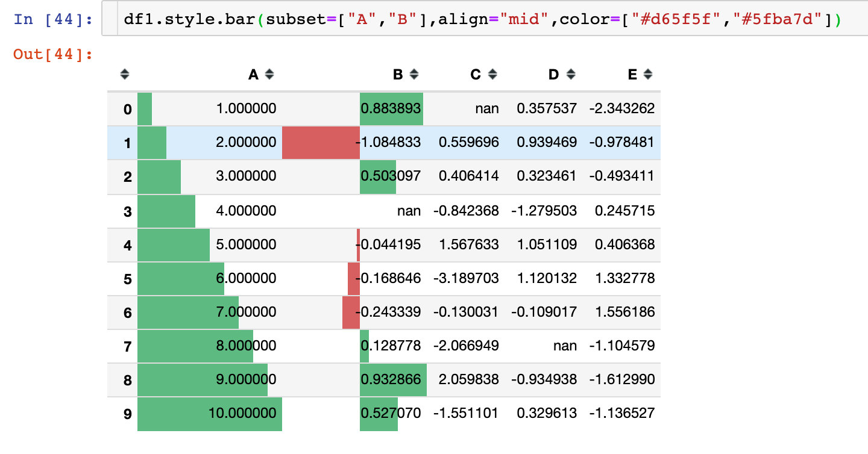Click column C header label
This screenshot has height=454, width=868.
[476, 75]
